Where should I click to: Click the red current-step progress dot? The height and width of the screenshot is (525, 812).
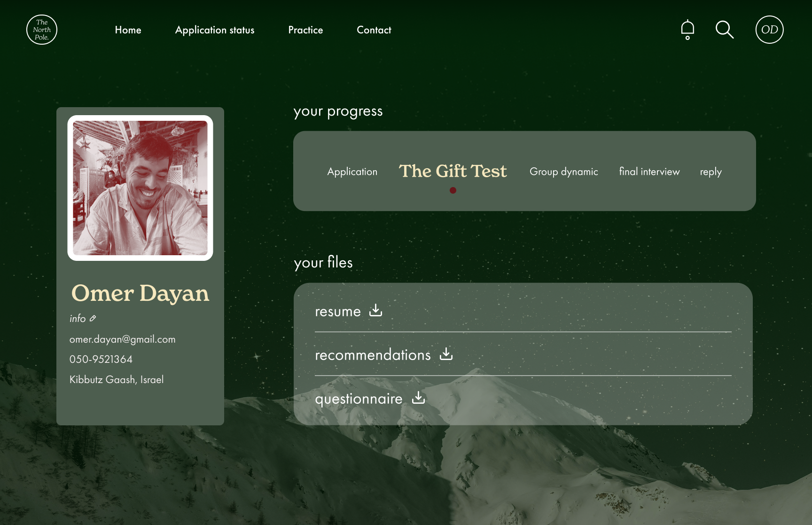[x=453, y=190]
